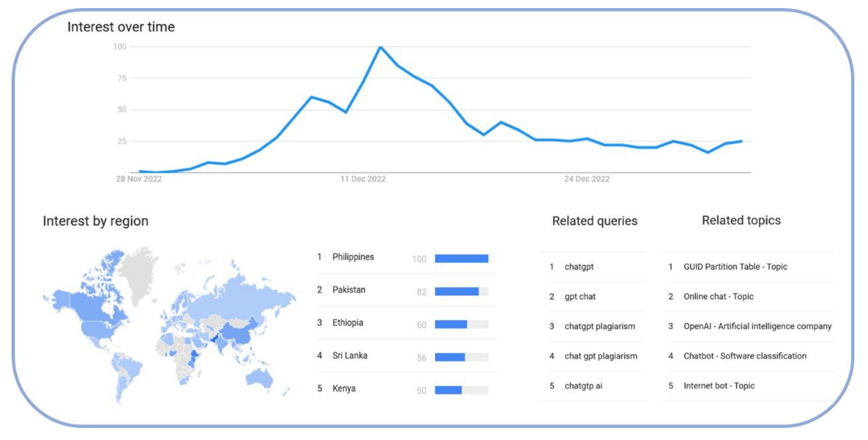Open the Philippines region entry
The height and width of the screenshot is (440, 868).
(x=406, y=258)
